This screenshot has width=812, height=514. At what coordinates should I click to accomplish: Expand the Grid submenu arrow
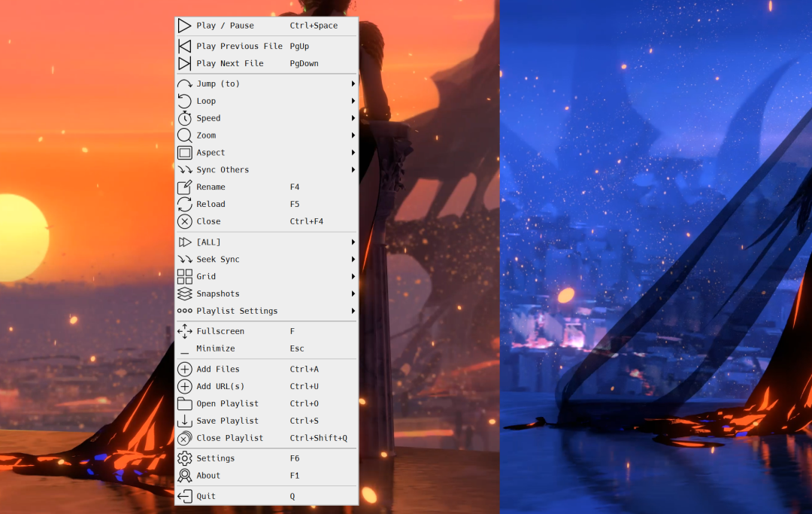[353, 277]
